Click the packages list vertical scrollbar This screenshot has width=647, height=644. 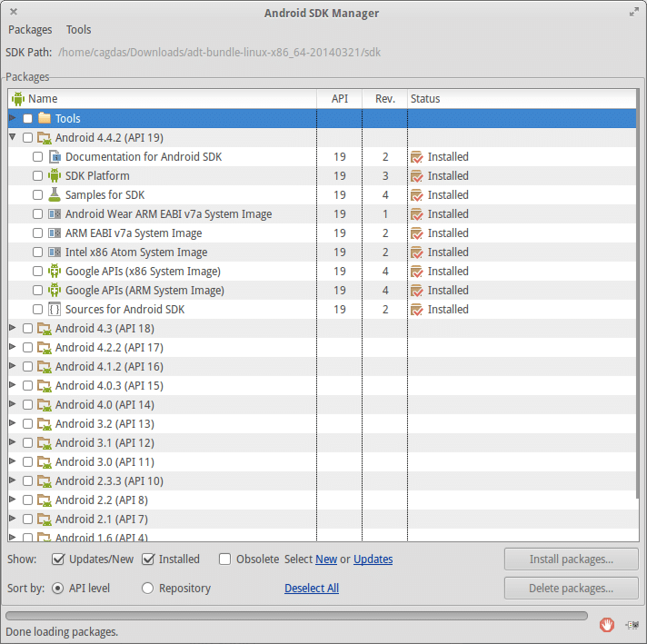[638, 292]
